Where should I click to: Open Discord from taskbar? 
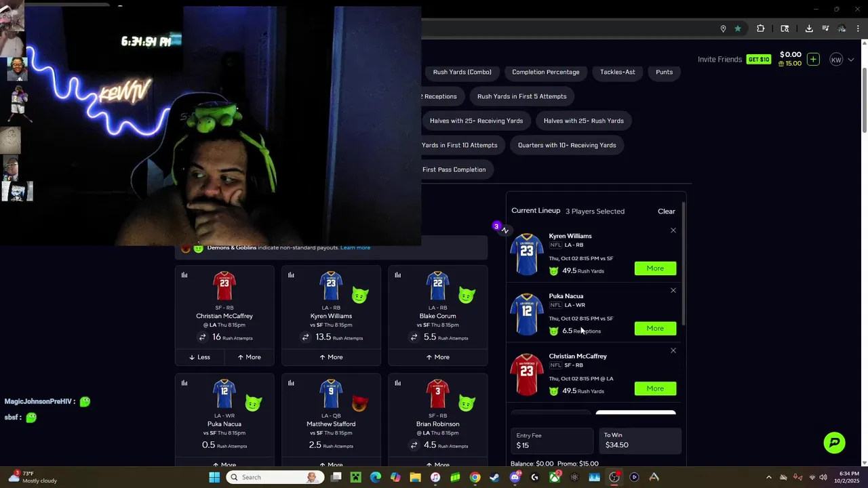(x=515, y=477)
